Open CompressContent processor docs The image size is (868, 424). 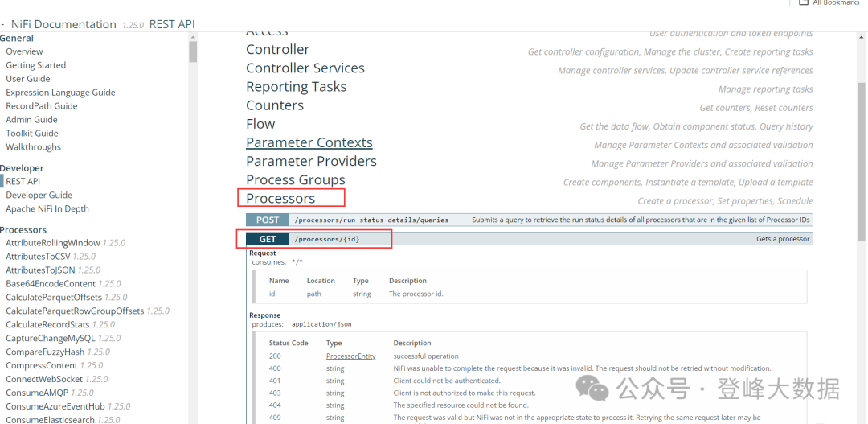click(x=42, y=366)
